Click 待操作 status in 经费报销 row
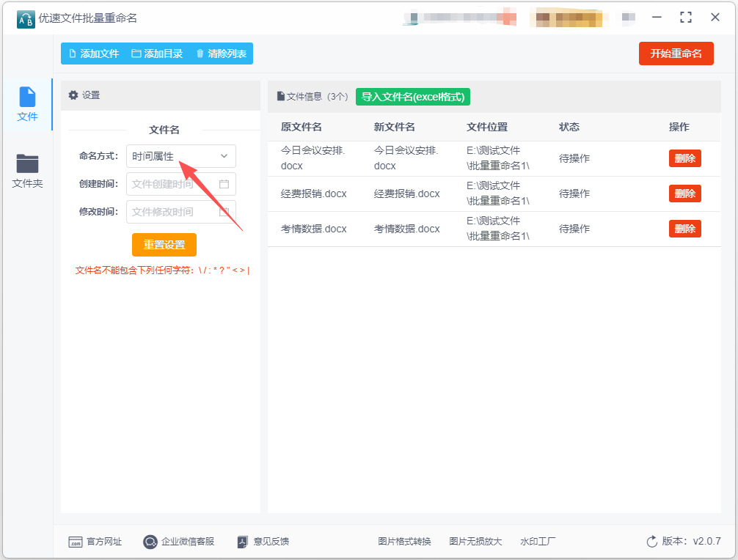 point(574,194)
